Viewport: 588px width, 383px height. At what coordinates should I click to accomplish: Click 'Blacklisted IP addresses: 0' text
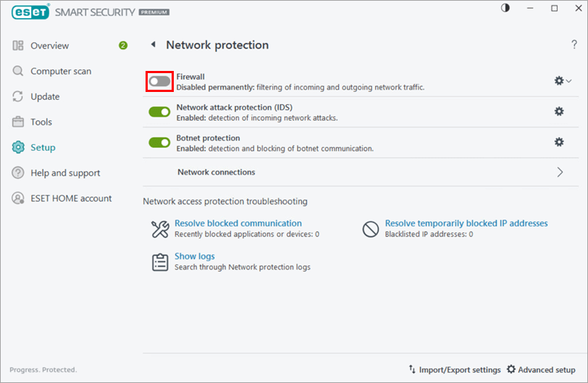tap(429, 235)
